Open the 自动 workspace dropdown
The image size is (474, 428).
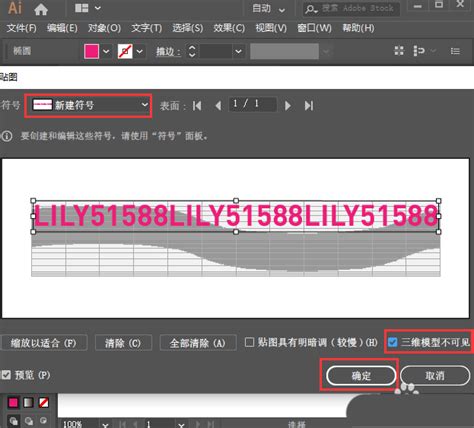point(268,8)
